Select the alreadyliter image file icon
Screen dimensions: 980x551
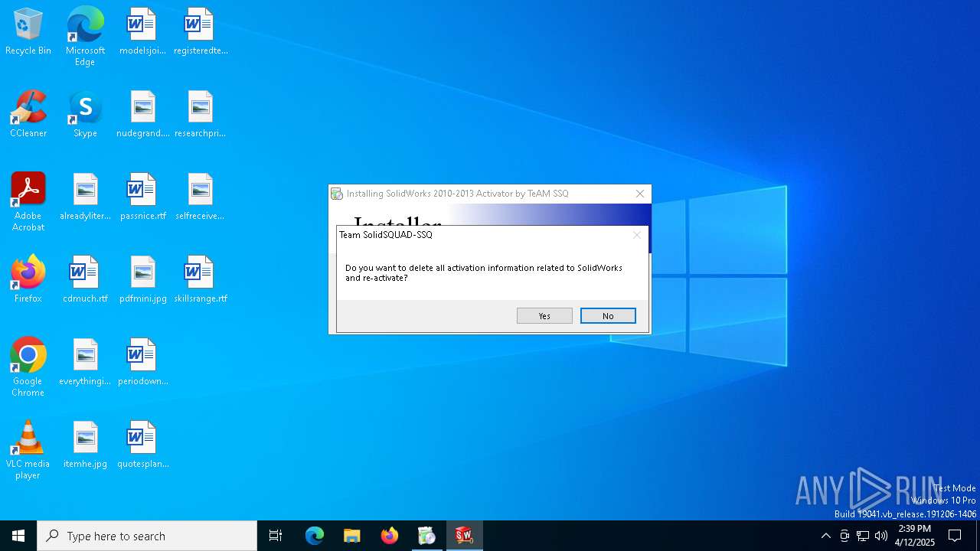coord(85,197)
